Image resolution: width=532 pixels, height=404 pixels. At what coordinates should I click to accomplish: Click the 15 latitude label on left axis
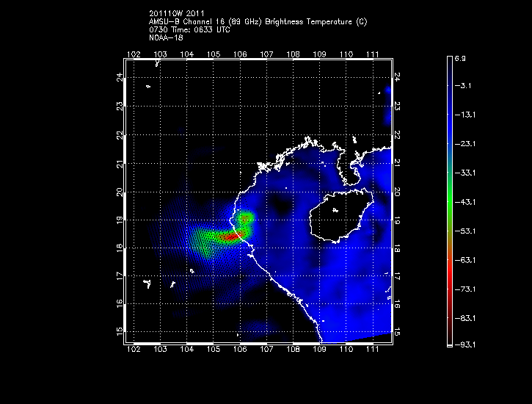pos(120,331)
